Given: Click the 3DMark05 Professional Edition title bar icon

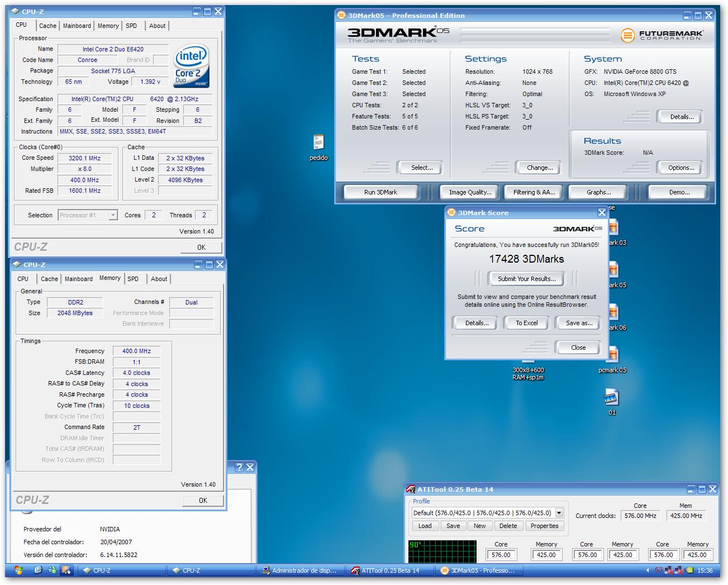Looking at the screenshot, I should [341, 16].
